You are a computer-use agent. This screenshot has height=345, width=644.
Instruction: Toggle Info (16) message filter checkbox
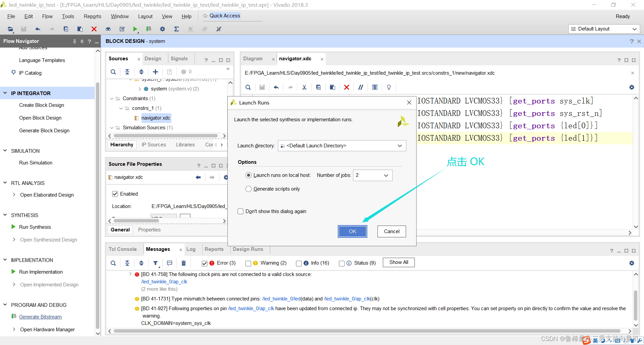pyautogui.click(x=299, y=264)
